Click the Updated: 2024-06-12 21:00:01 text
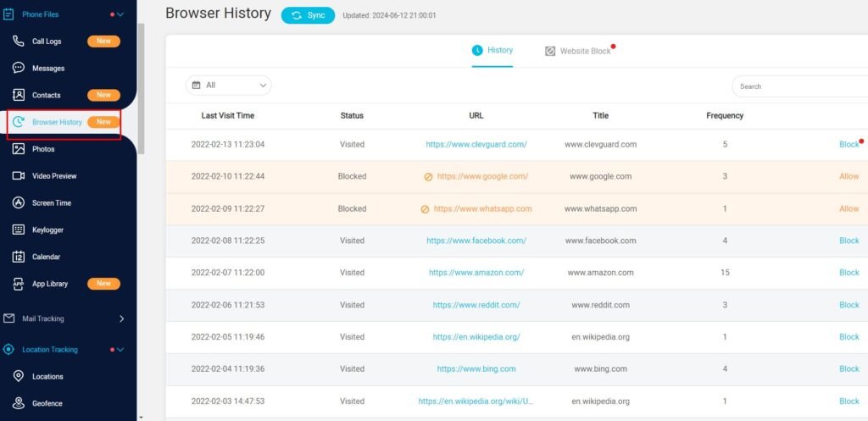The image size is (868, 421). point(389,15)
